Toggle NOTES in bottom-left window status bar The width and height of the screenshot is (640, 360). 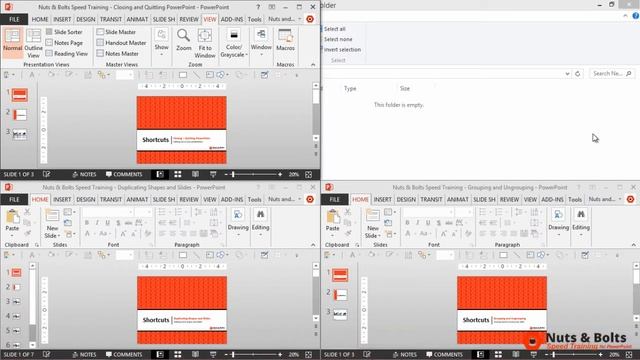pos(84,355)
